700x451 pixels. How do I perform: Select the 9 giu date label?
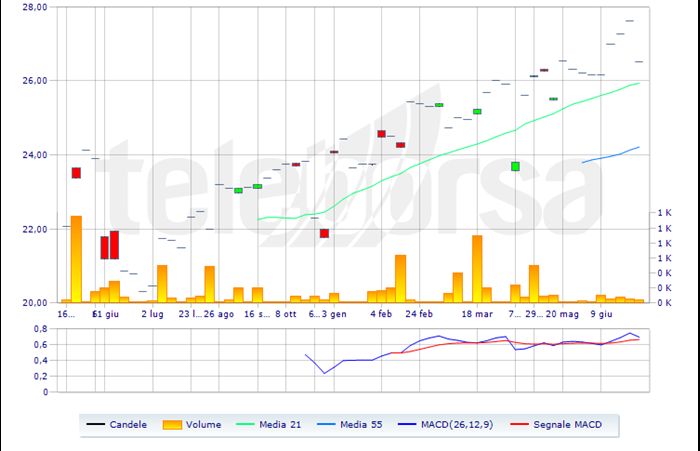pos(601,314)
